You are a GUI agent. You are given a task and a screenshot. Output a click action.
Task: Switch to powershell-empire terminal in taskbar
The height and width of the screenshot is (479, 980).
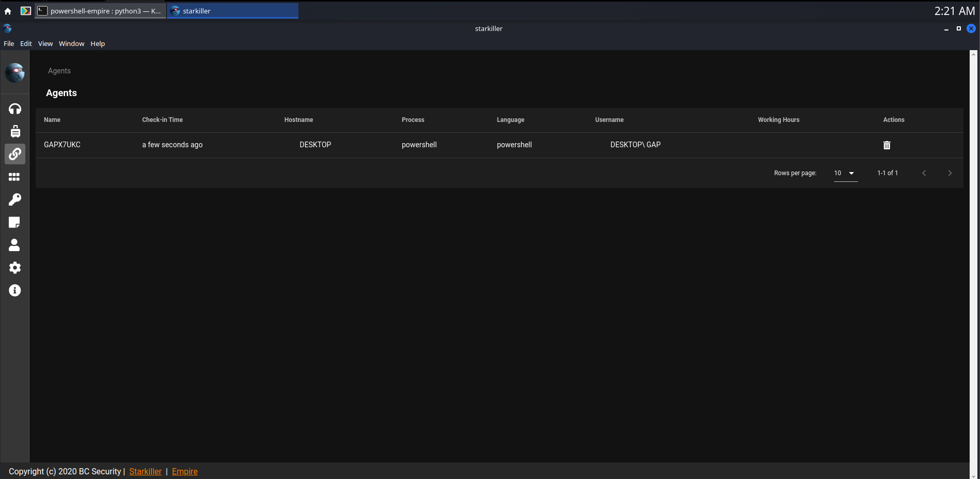click(x=101, y=11)
